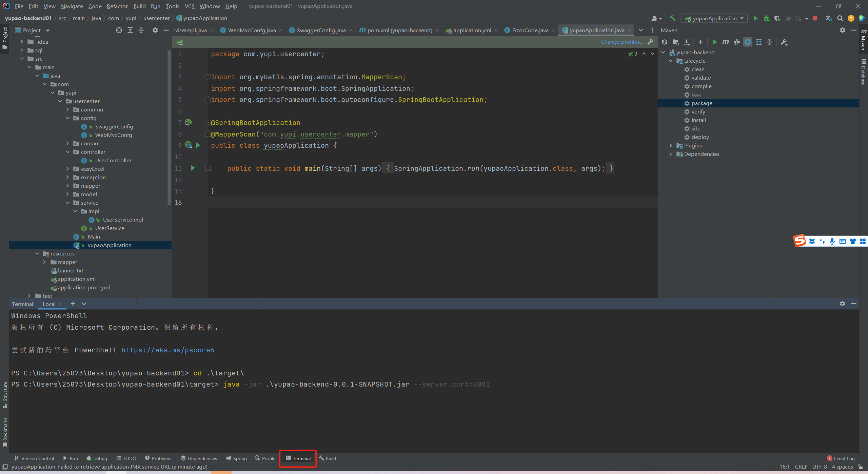Image resolution: width=868 pixels, height=474 pixels.
Task: Click the Debug yupaoApplication bug icon
Action: coord(766,18)
